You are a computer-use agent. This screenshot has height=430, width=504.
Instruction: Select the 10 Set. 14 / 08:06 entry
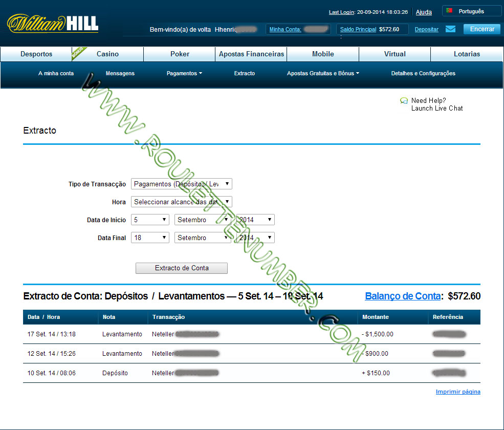(x=52, y=373)
